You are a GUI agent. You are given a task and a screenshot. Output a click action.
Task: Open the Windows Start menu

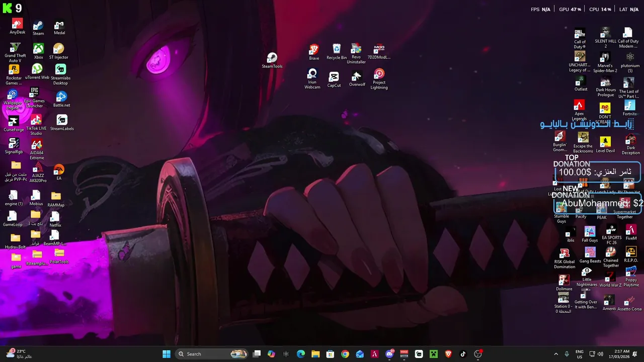click(166, 354)
